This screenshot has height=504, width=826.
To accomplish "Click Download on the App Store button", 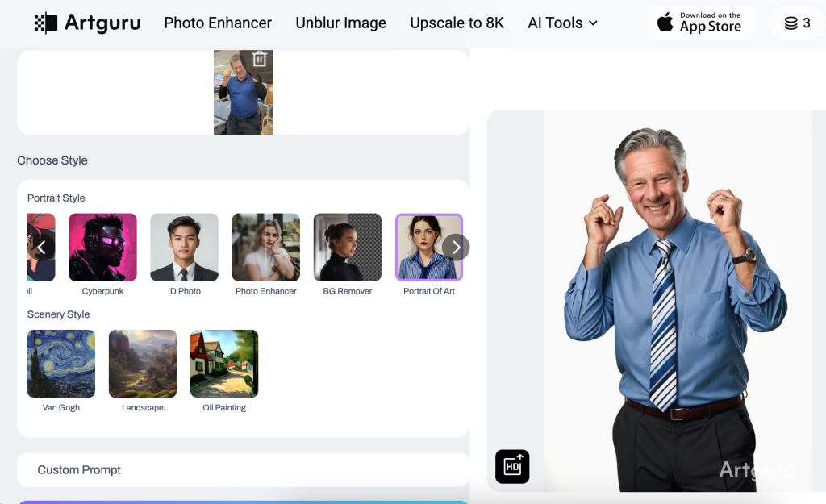I will 699,23.
